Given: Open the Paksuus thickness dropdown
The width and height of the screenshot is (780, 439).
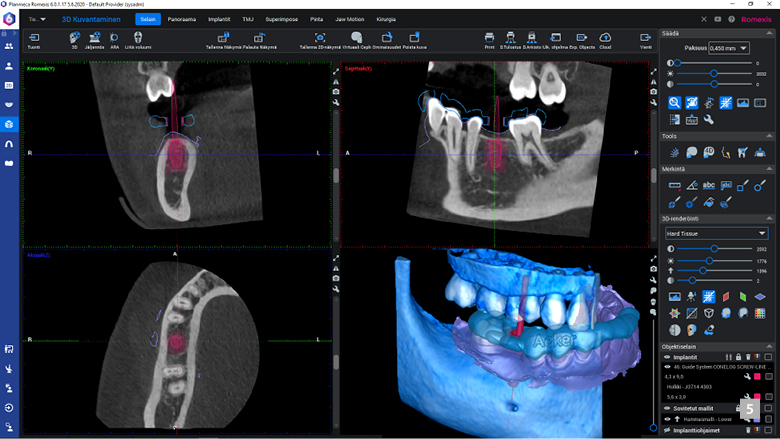Looking at the screenshot, I should (729, 48).
